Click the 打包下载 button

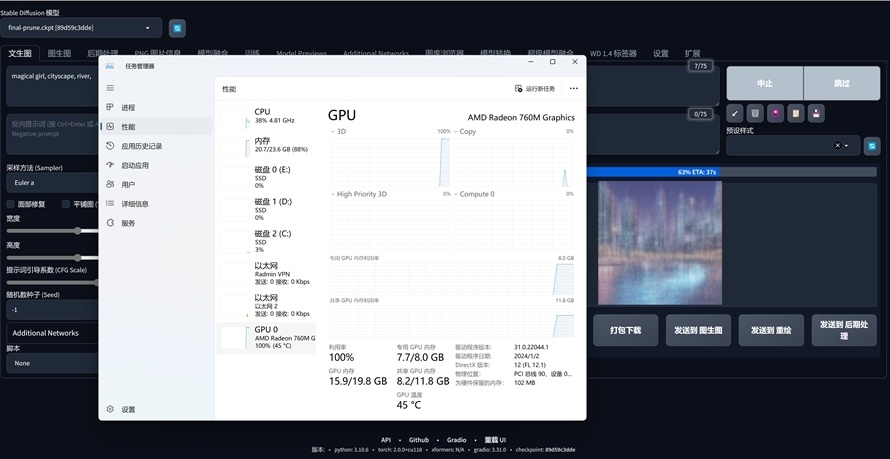click(625, 330)
